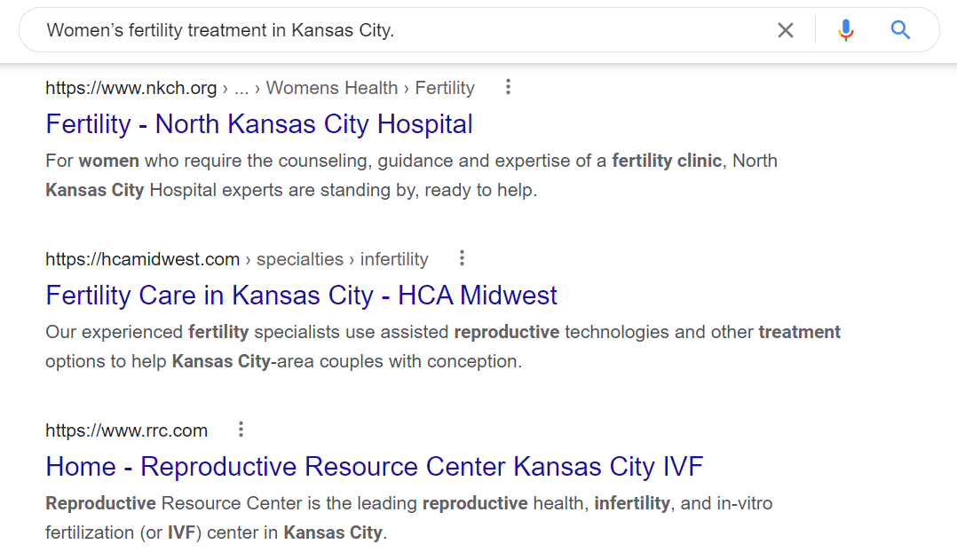Expand result details via nkch.org result options icon
This screenshot has width=957, height=560.
[x=507, y=87]
